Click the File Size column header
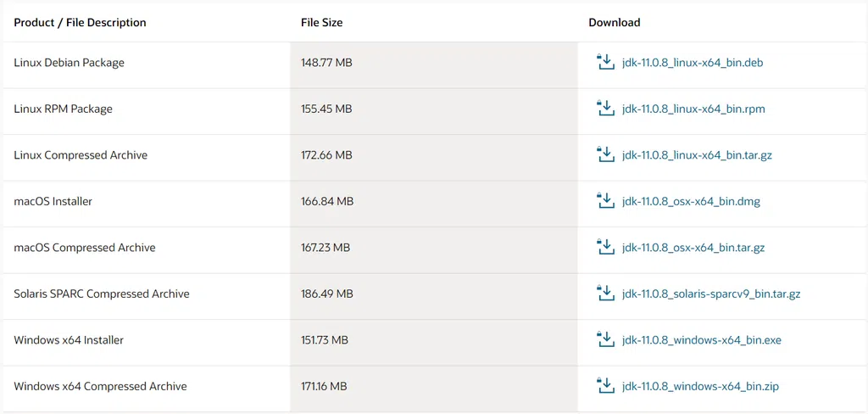Image resolution: width=868 pixels, height=414 pixels. [321, 23]
